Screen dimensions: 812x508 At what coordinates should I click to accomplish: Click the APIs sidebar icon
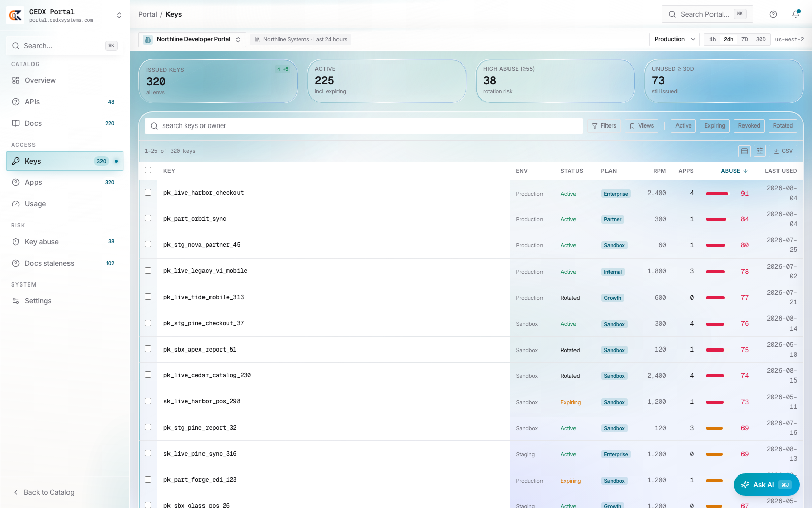tap(16, 102)
